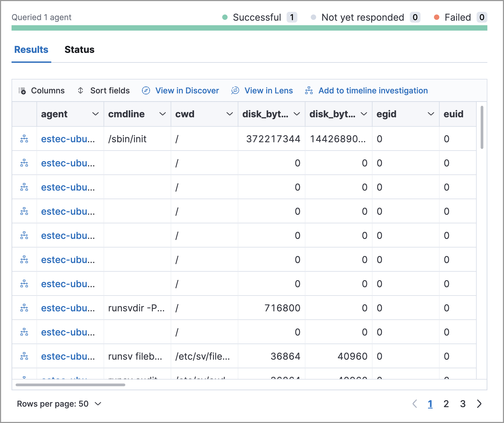Screen dimensions: 504x423
Task: Expand the cwd column options
Action: [x=230, y=114]
